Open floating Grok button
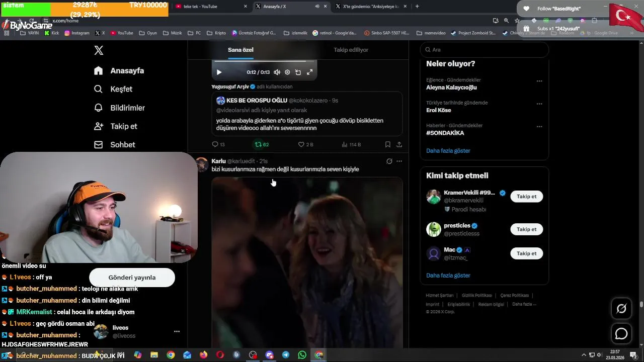644x362 pixels. coord(621,309)
